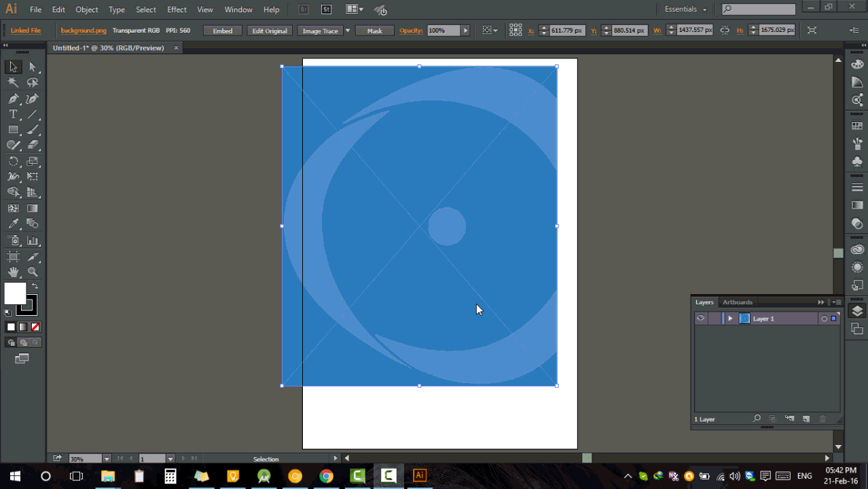The width and height of the screenshot is (868, 489).
Task: Click the Edit Original button
Action: [270, 31]
